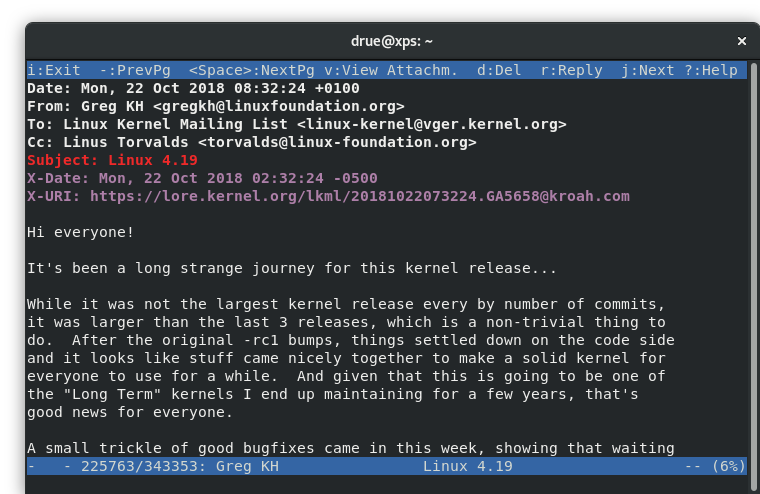Click the line starting 'it was larger than'
This screenshot has height=494, width=760.
[346, 322]
